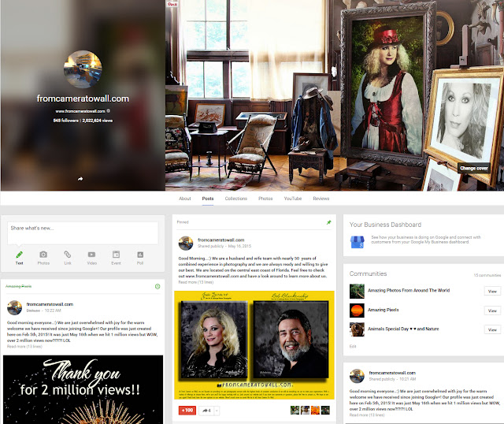Click the green circle icon on the Amazing Pixels post
Image resolution: width=504 pixels, height=424 pixels.
tap(157, 286)
